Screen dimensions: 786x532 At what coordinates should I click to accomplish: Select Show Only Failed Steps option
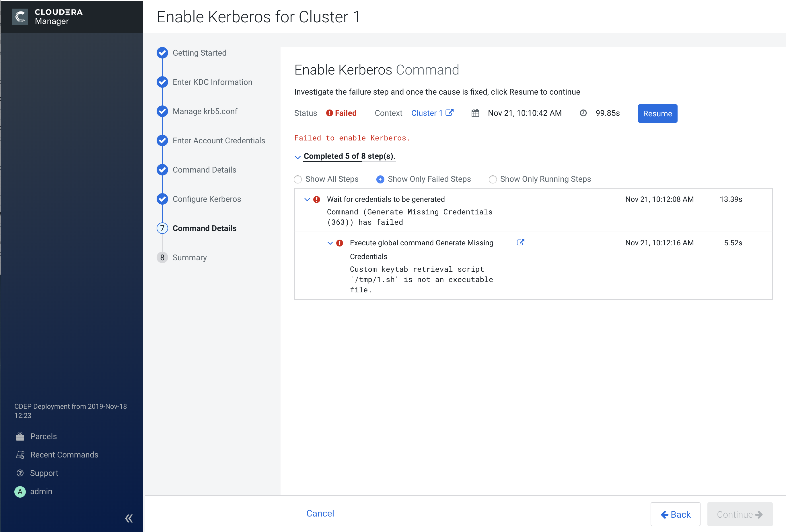(x=380, y=179)
